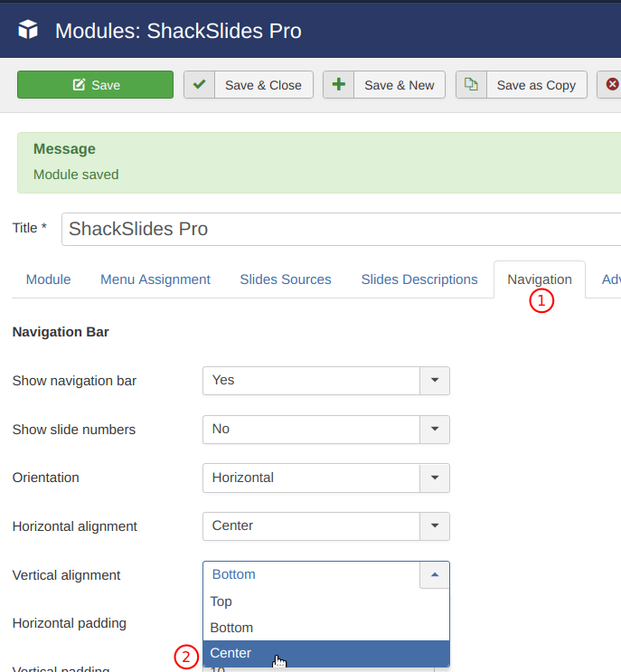Click the Show slide numbers label
The image size is (621, 672).
[73, 430]
